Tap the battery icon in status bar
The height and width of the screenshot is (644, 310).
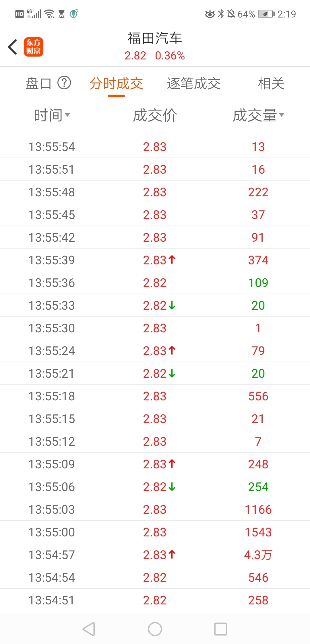[266, 14]
